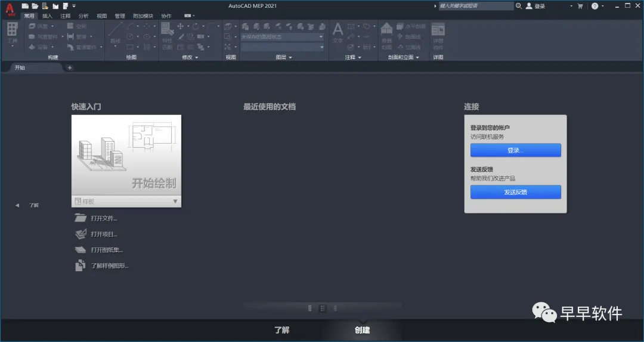Expand the 修改 panel title arrow
Image resolution: width=644 pixels, height=342 pixels.
[197, 57]
